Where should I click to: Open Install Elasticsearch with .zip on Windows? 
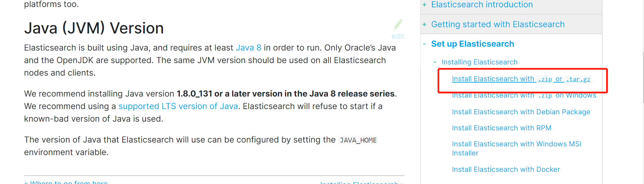tap(524, 95)
